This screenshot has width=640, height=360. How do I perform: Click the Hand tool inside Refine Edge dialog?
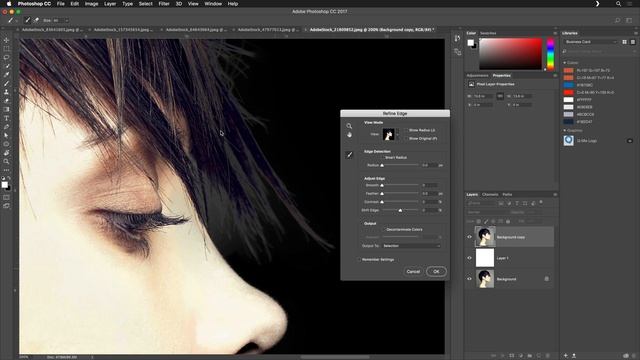(x=349, y=135)
